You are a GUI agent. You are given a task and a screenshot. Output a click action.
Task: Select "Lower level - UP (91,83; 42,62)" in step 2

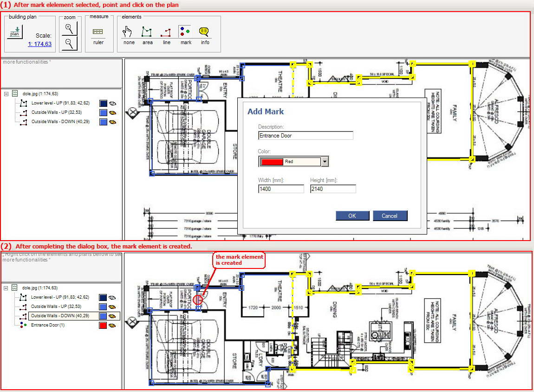click(60, 297)
